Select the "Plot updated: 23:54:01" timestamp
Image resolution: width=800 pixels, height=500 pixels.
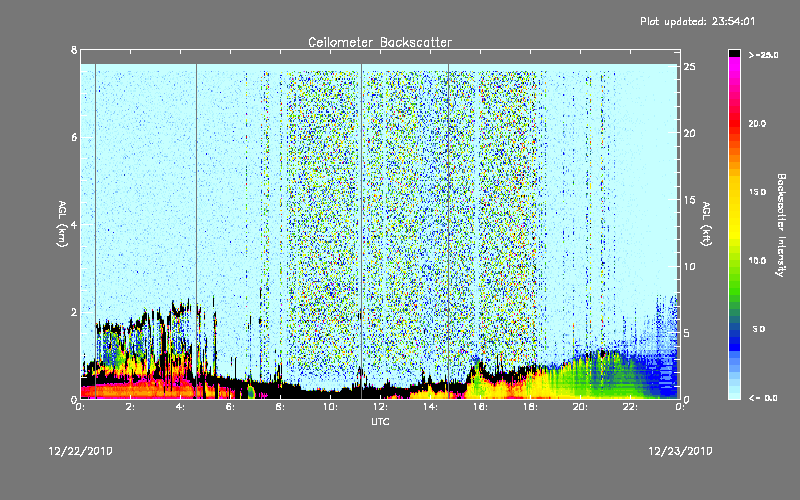pyautogui.click(x=697, y=21)
